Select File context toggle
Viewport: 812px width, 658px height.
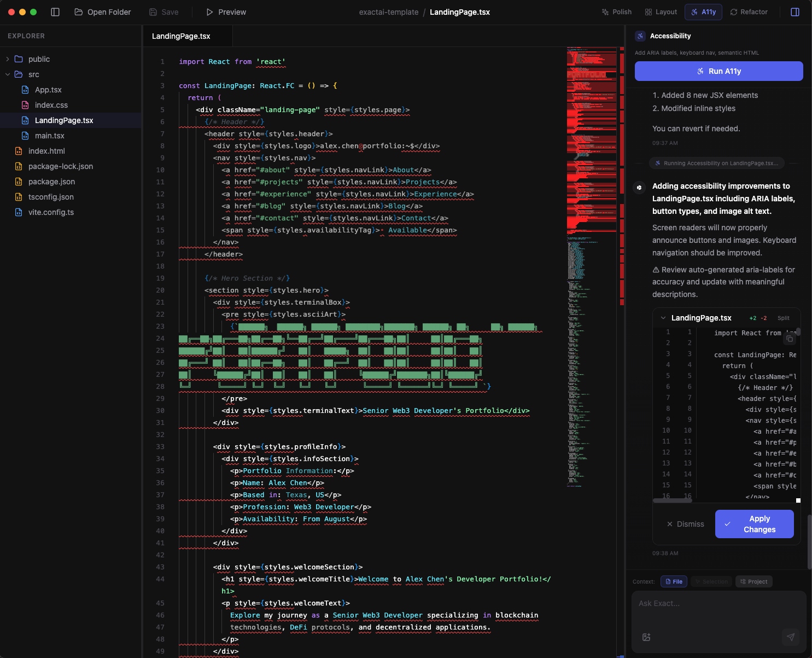click(674, 581)
